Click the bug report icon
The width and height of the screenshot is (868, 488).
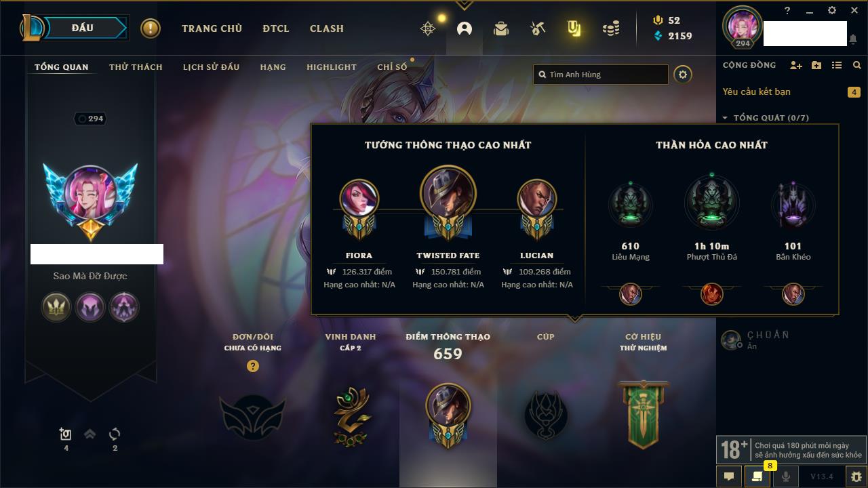tap(856, 476)
